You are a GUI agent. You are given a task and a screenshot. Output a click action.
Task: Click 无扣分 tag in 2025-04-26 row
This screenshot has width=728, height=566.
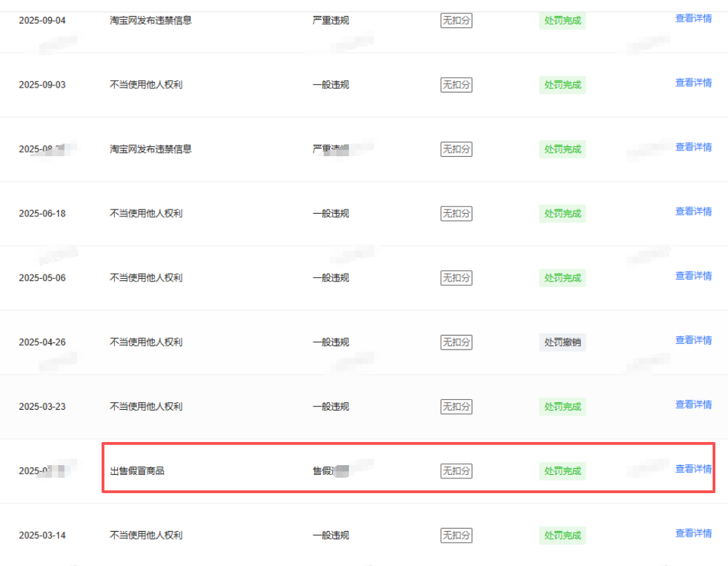pos(456,343)
